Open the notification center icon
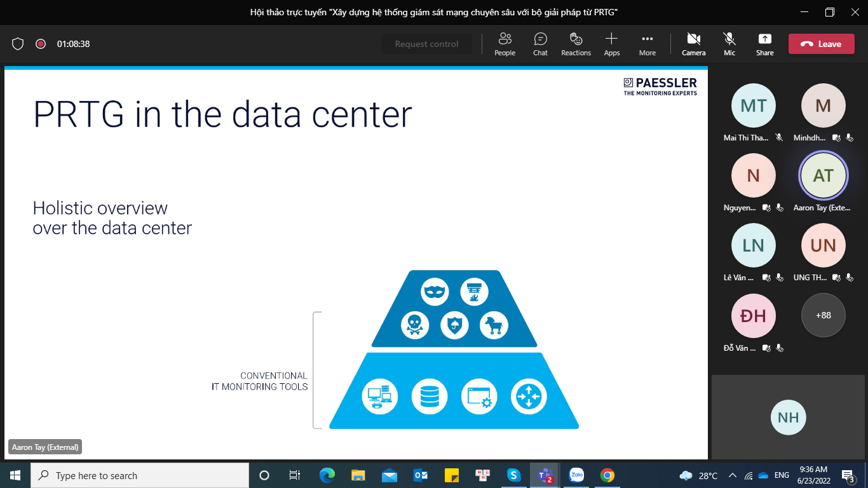868x488 pixels. (848, 475)
